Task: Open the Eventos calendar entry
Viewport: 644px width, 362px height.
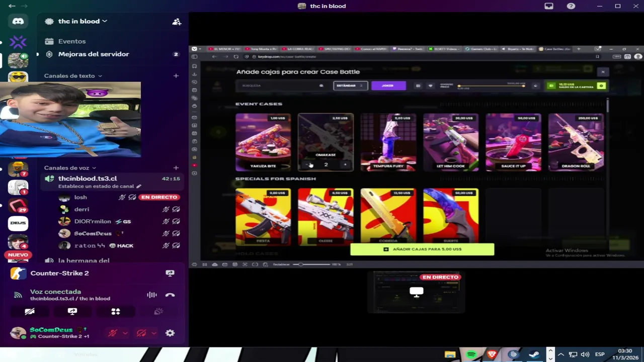Action: (x=72, y=41)
